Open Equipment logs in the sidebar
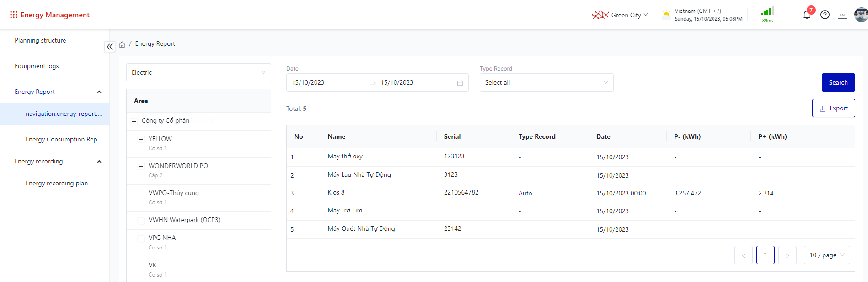This screenshot has width=868, height=282. coord(37,66)
